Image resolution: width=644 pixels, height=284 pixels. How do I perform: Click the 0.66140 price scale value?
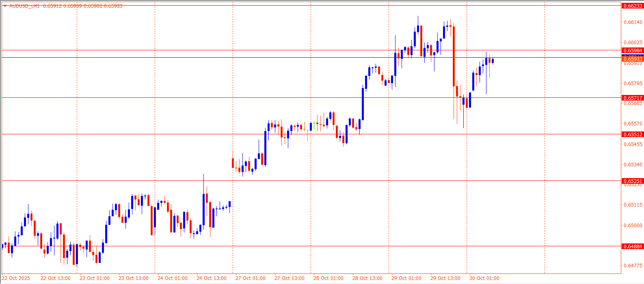click(633, 22)
